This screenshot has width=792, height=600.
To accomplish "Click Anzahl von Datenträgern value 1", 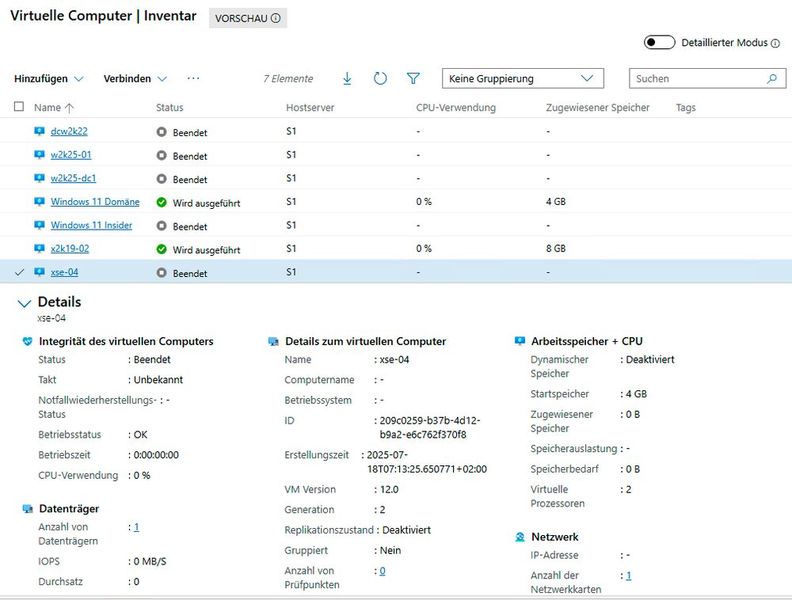I will tap(136, 527).
